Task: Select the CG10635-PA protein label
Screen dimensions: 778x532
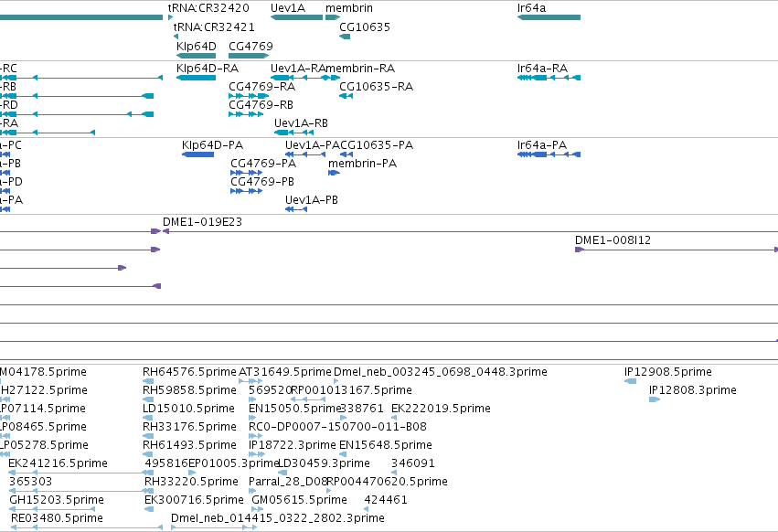Action: [377, 145]
